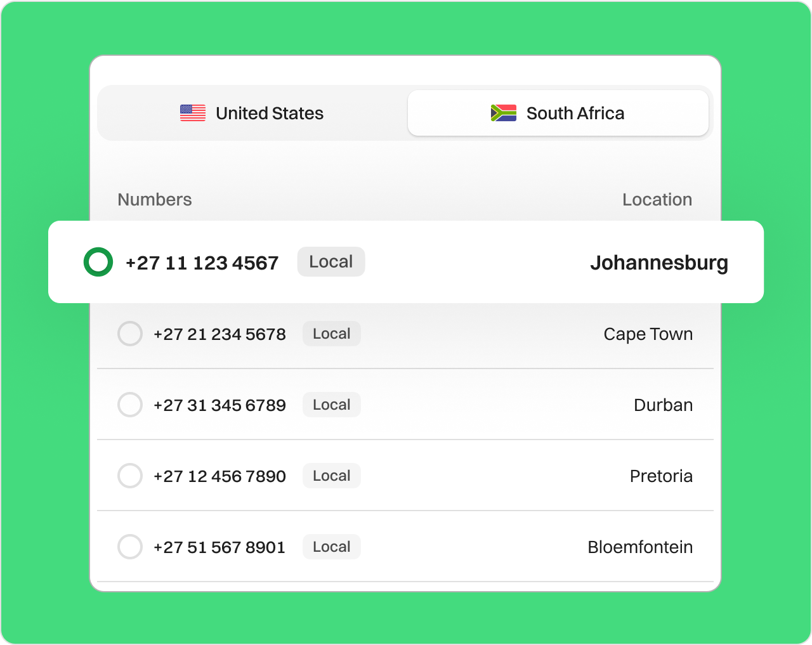
Task: Choose the +27 21 234 5678 radio button
Action: click(130, 334)
